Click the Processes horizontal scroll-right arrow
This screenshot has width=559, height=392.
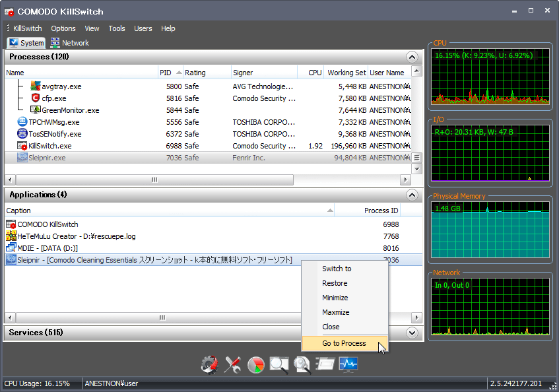[x=405, y=180]
